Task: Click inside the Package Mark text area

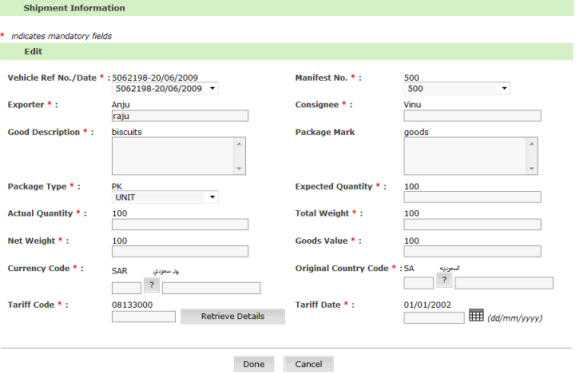Action: [465, 156]
